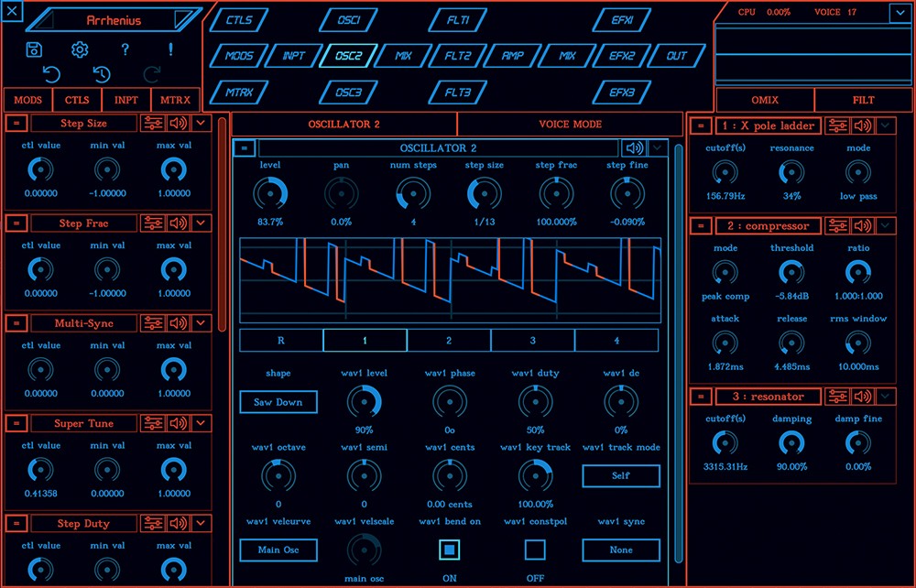The height and width of the screenshot is (588, 916).
Task: Enable the wav1 constpol checkbox
Action: click(x=535, y=550)
